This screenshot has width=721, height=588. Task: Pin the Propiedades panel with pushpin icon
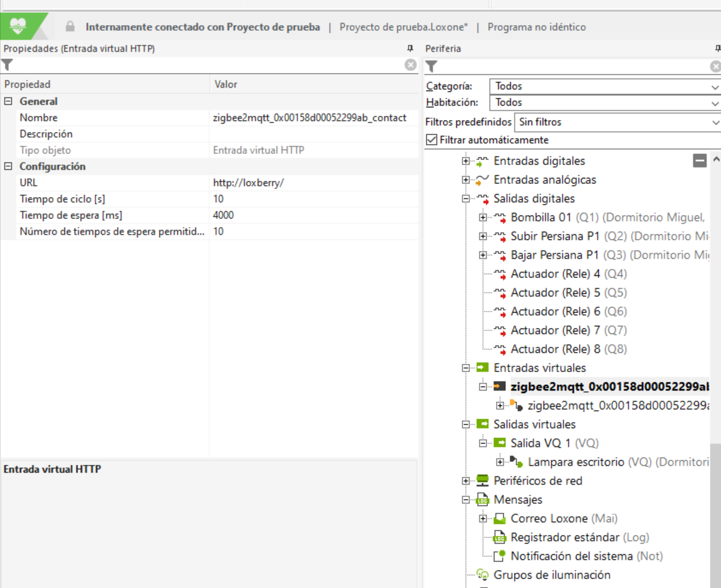410,48
